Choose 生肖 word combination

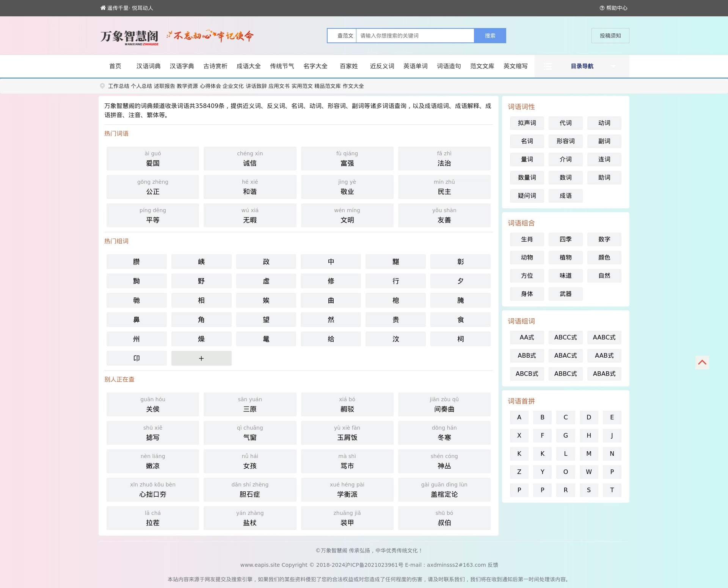(x=527, y=239)
